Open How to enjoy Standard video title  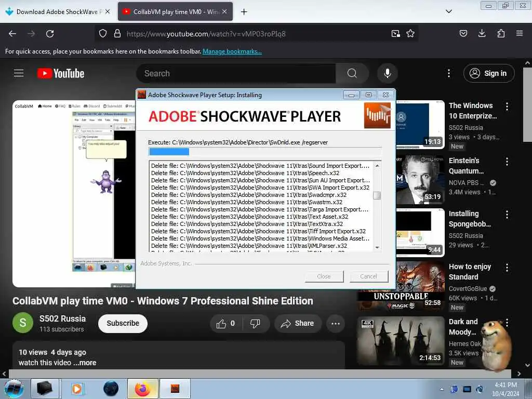470,272
